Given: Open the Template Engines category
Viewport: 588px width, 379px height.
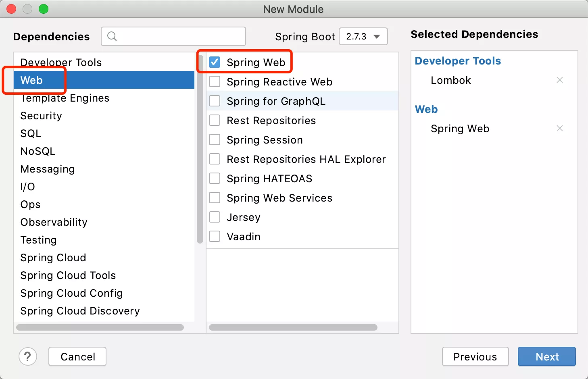Looking at the screenshot, I should pyautogui.click(x=104, y=98).
